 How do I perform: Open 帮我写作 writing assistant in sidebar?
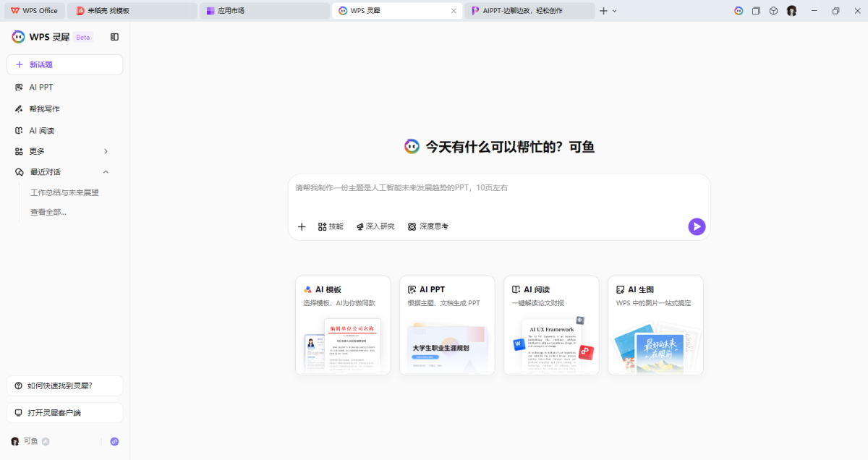44,109
